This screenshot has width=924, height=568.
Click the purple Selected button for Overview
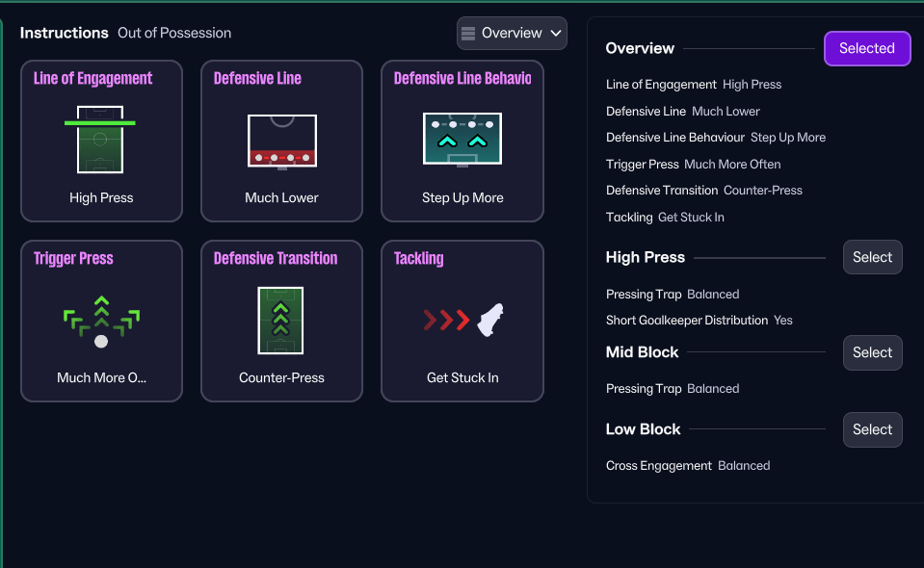866,48
